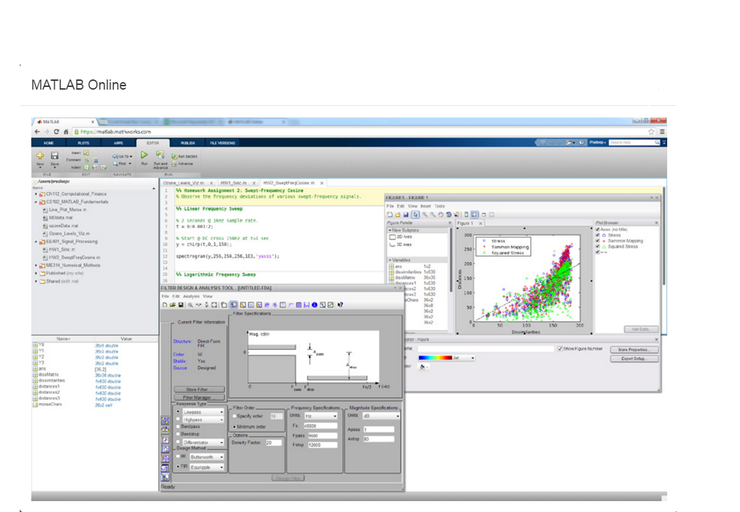Image resolution: width=740 pixels, height=512 pixels.
Task: Expand the CN112_Computational_Finance folder
Action: (x=36, y=194)
